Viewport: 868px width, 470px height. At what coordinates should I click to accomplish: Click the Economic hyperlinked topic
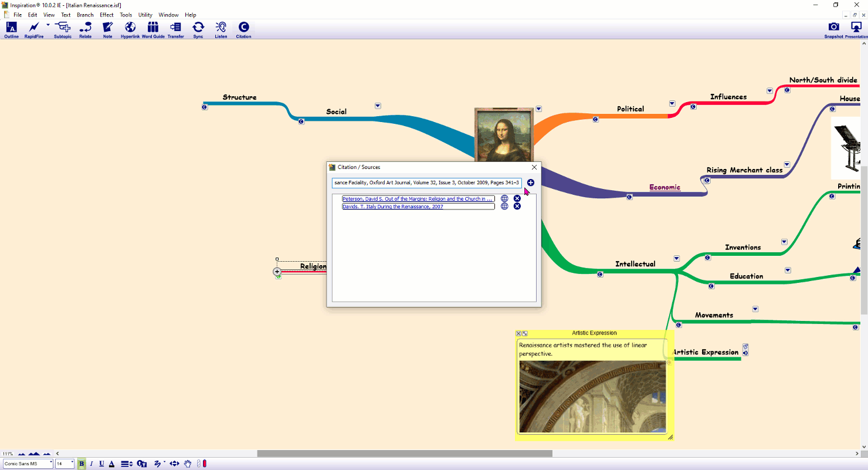[x=664, y=187]
